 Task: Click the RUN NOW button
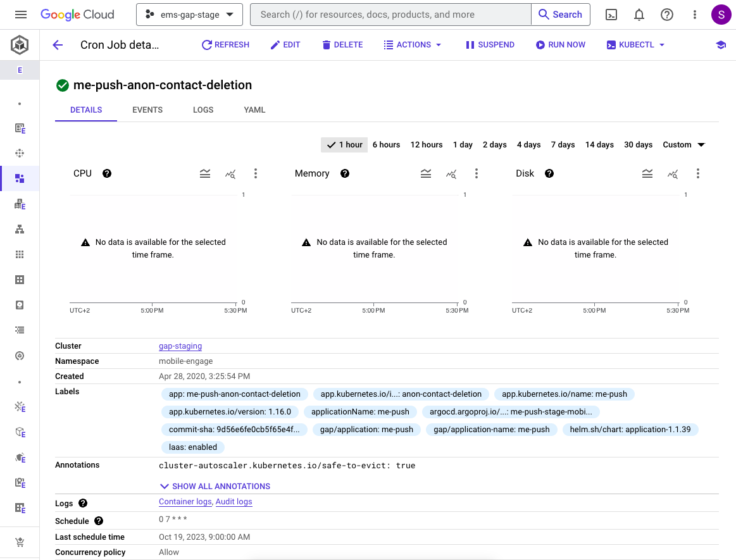[560, 44]
